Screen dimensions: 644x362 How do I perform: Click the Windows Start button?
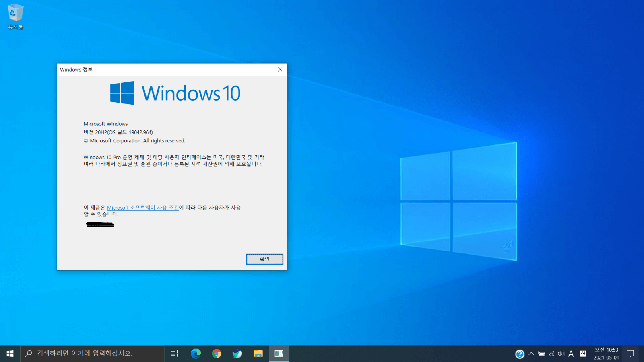(x=10, y=354)
